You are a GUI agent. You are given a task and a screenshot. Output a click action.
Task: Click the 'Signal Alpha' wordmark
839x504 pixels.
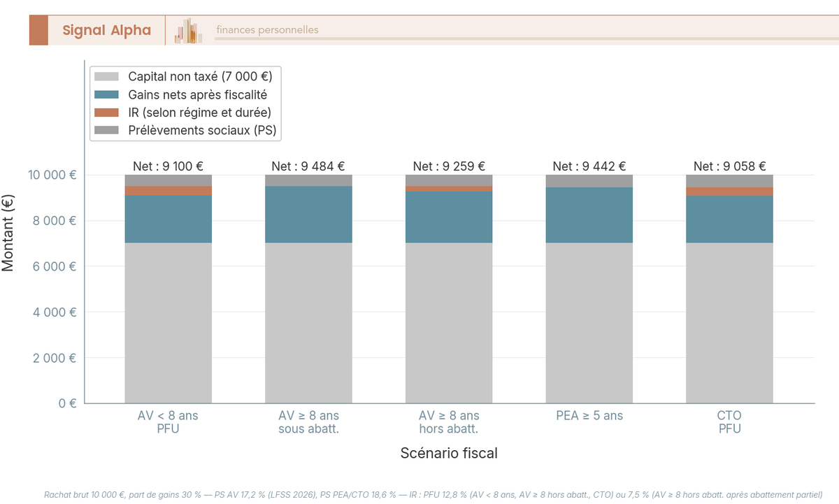click(106, 30)
